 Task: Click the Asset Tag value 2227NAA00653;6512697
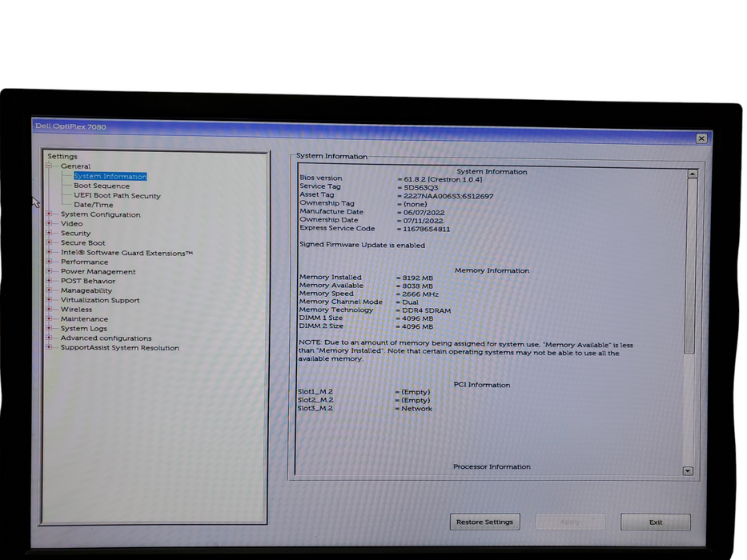click(448, 196)
